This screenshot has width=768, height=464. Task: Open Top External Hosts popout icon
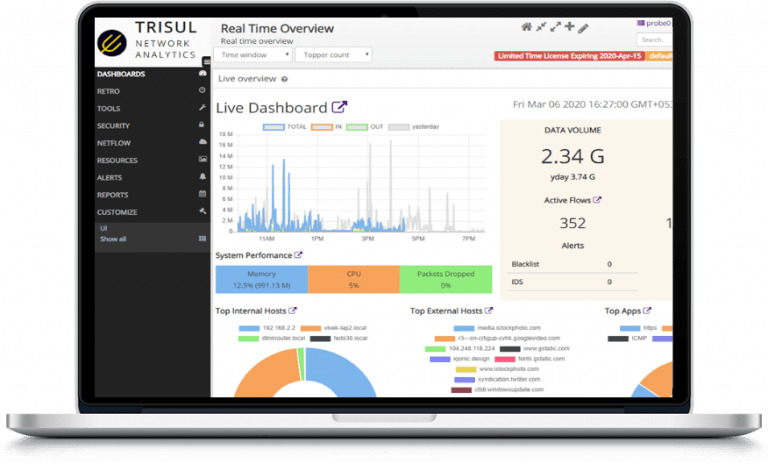point(489,311)
